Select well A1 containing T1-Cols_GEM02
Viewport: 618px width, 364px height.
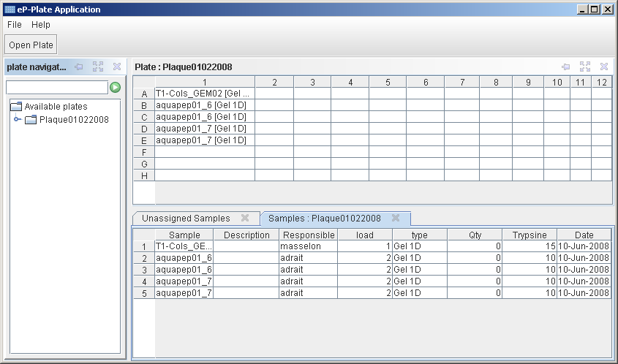(x=204, y=94)
